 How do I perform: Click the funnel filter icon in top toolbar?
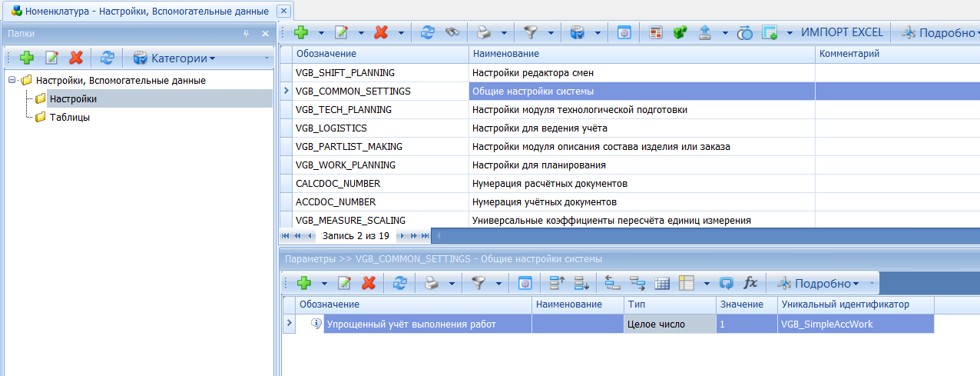(530, 33)
